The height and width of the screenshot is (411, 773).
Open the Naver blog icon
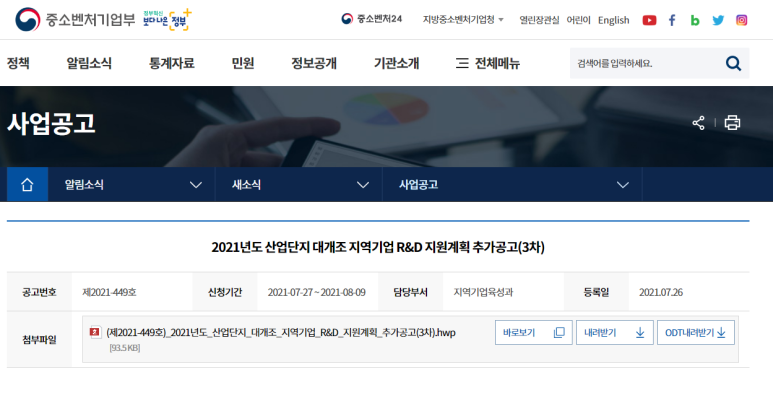click(695, 20)
